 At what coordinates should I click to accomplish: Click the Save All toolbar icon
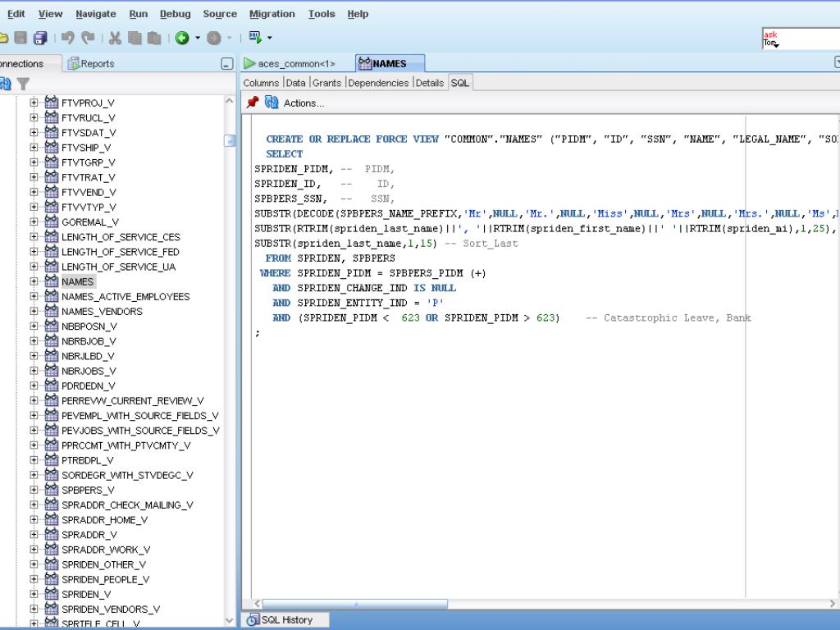coord(39,38)
